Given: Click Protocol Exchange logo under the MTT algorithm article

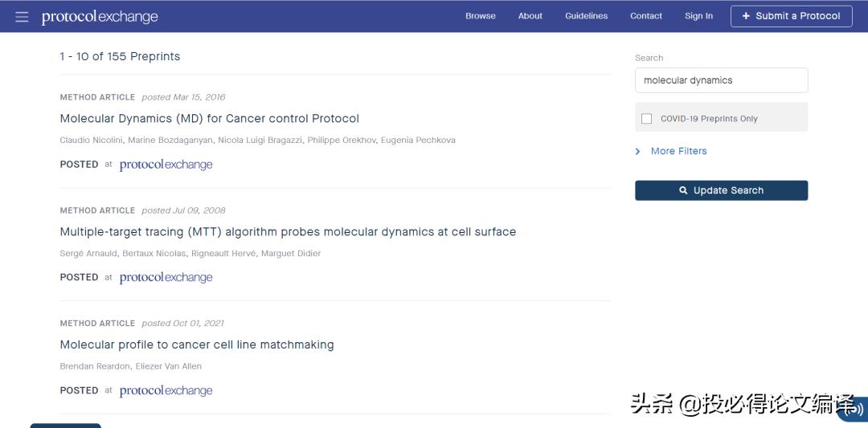Looking at the screenshot, I should pos(166,278).
